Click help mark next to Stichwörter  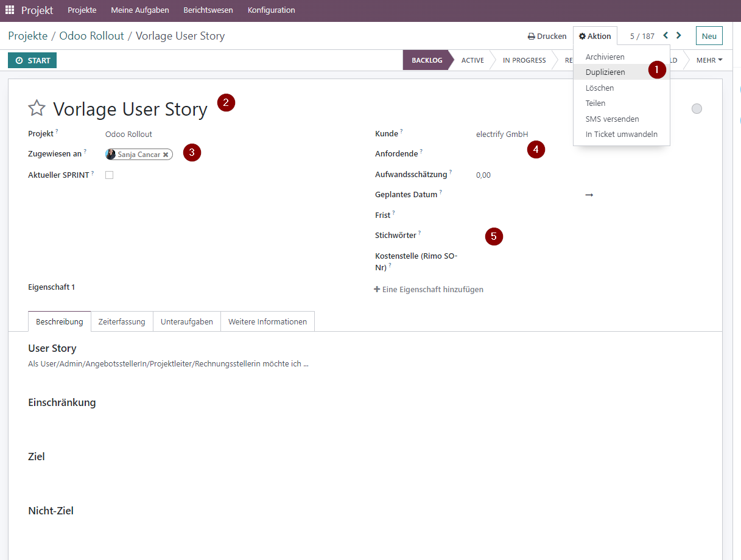[x=420, y=233]
